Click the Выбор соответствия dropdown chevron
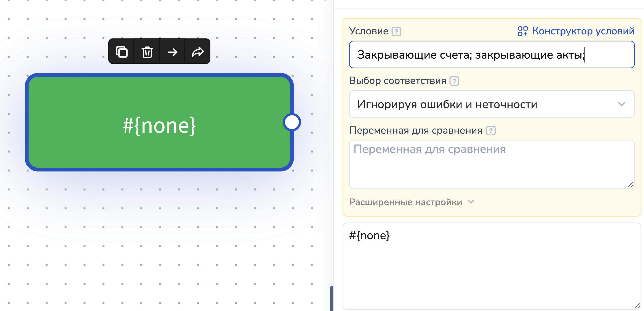This screenshot has height=311, width=644. coord(622,104)
